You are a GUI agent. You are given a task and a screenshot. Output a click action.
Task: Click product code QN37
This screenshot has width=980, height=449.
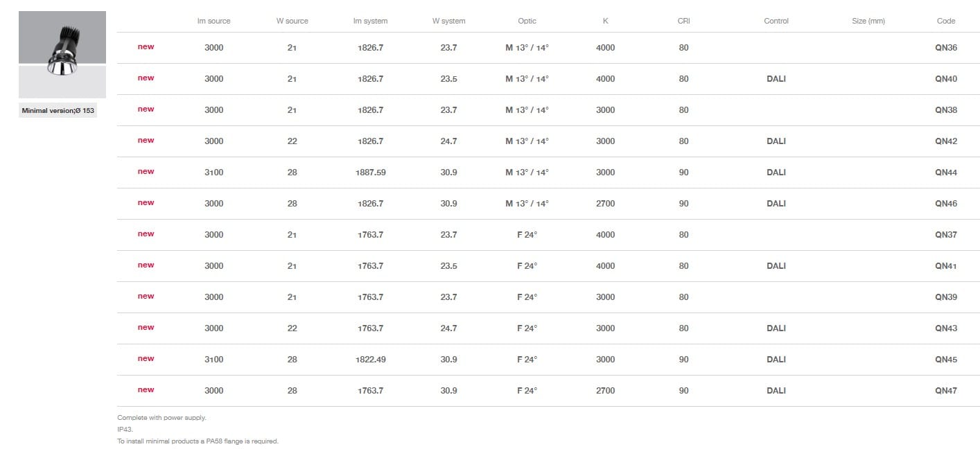pos(945,235)
